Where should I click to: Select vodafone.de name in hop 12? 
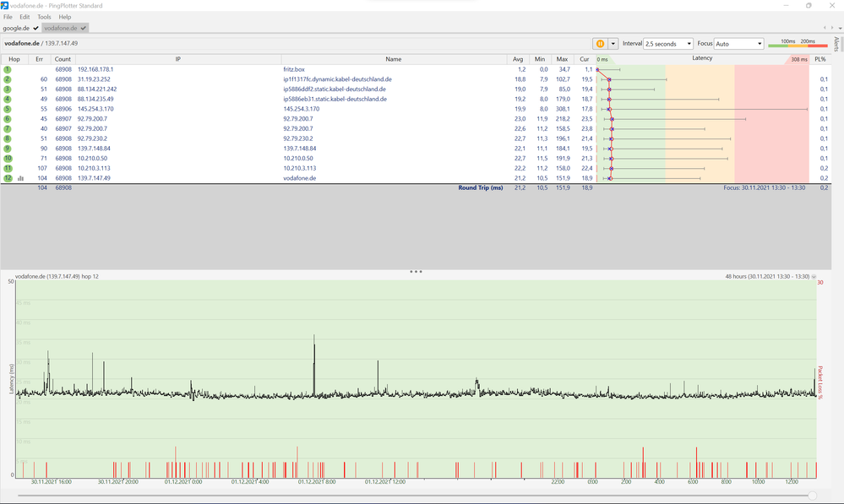tap(299, 178)
